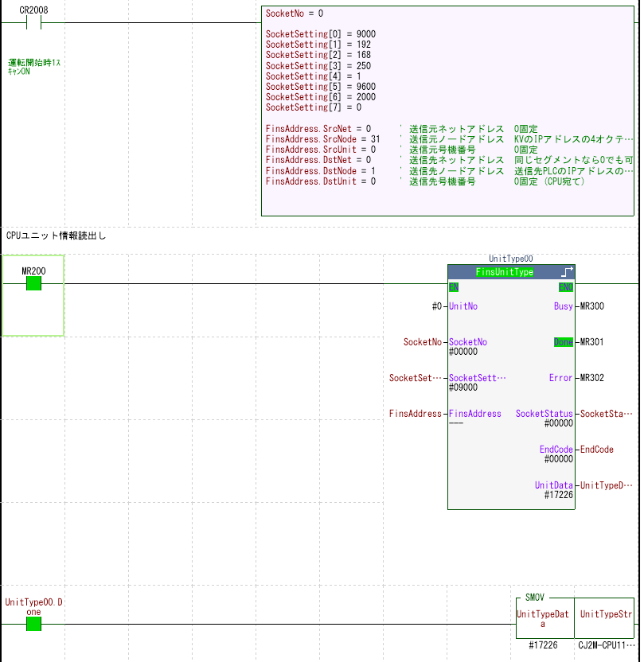Click the #0 UnitNo input value

436,306
